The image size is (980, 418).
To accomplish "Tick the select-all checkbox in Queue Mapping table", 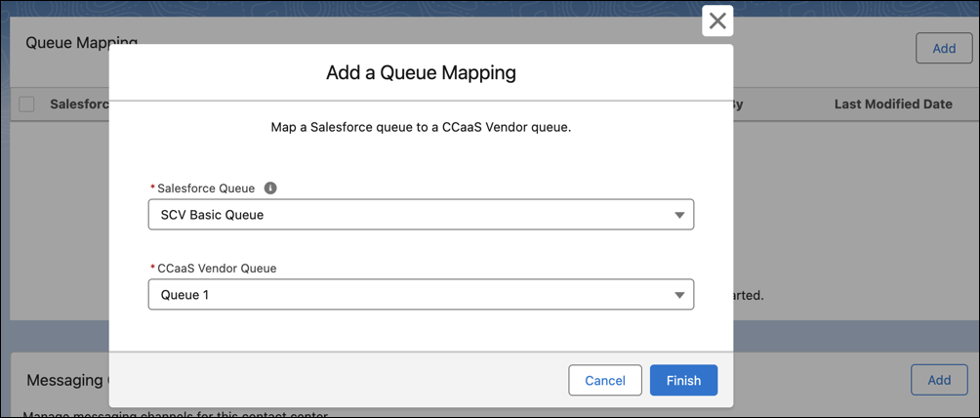I will (26, 104).
